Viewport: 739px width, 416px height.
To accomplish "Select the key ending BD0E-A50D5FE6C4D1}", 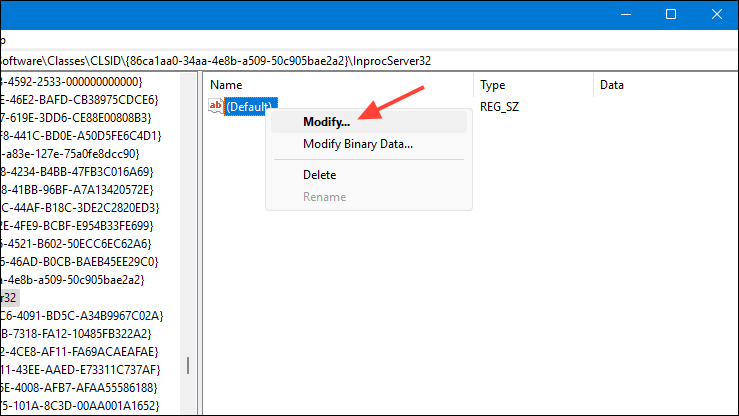I will tap(81, 136).
